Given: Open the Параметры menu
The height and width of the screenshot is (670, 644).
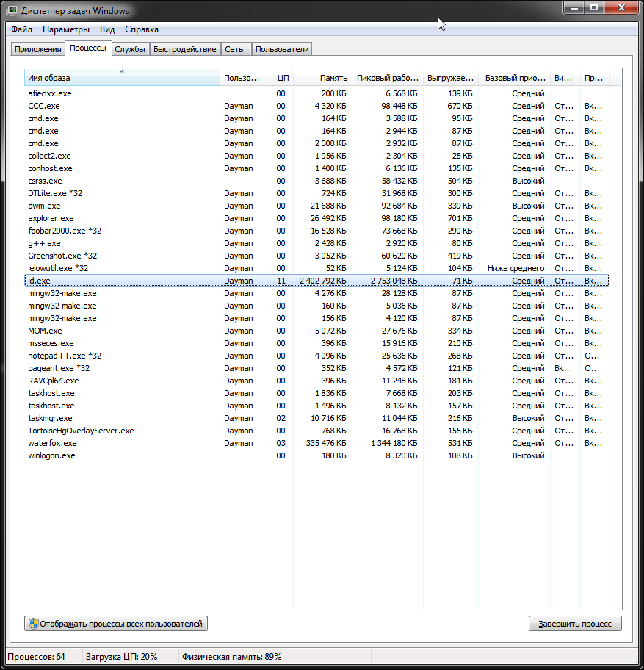Looking at the screenshot, I should 66,29.
